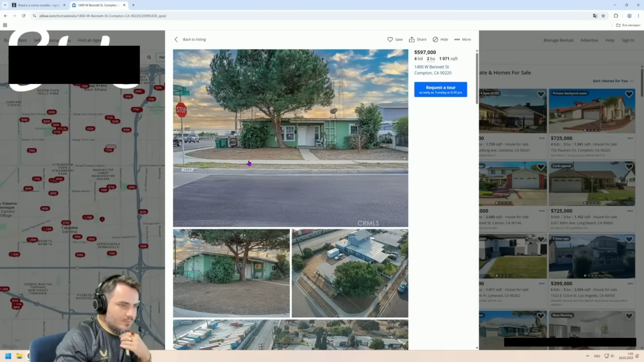Viewport: 644px width, 362px height.
Task: Open Chrome three-dot menu
Action: [638, 16]
